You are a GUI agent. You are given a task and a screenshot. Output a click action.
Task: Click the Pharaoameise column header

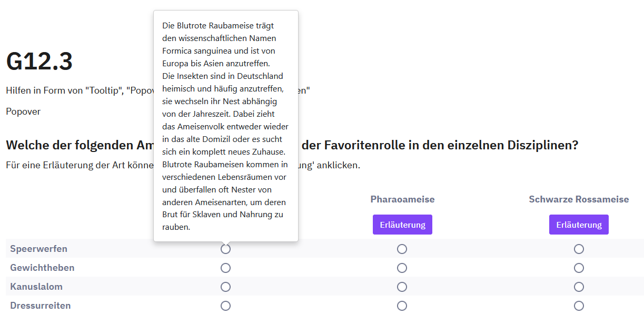[x=402, y=199]
